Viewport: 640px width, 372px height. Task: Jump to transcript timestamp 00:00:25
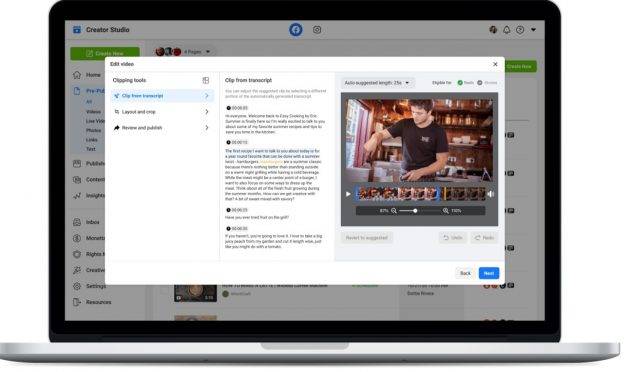(x=237, y=210)
